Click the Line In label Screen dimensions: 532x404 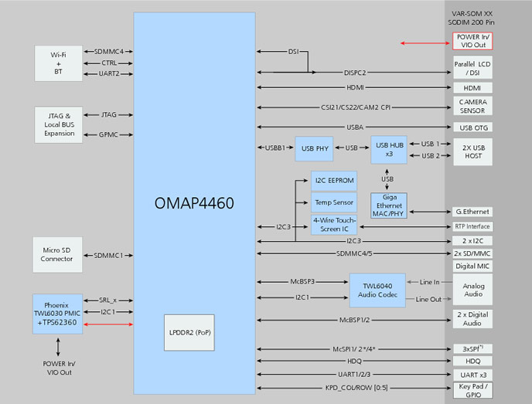click(x=429, y=282)
